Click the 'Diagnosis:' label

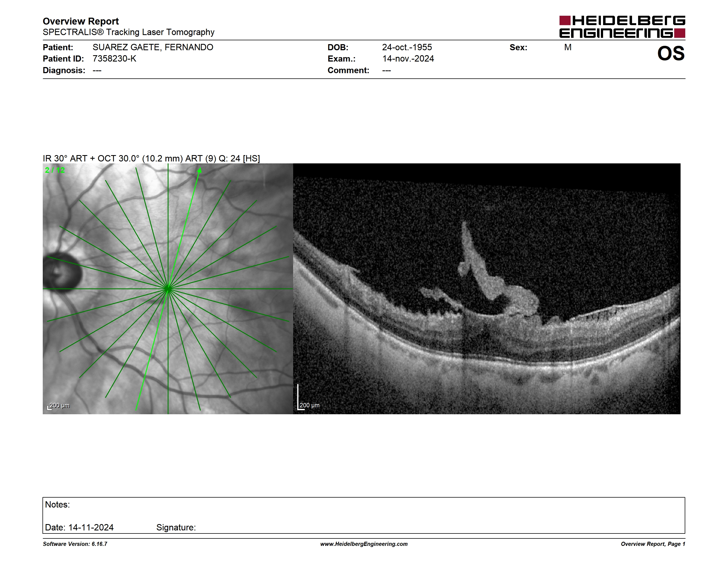click(64, 70)
